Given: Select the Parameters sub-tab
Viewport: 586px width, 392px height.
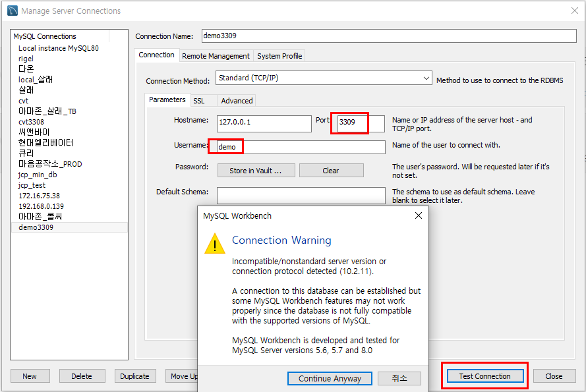Looking at the screenshot, I should (x=167, y=99).
